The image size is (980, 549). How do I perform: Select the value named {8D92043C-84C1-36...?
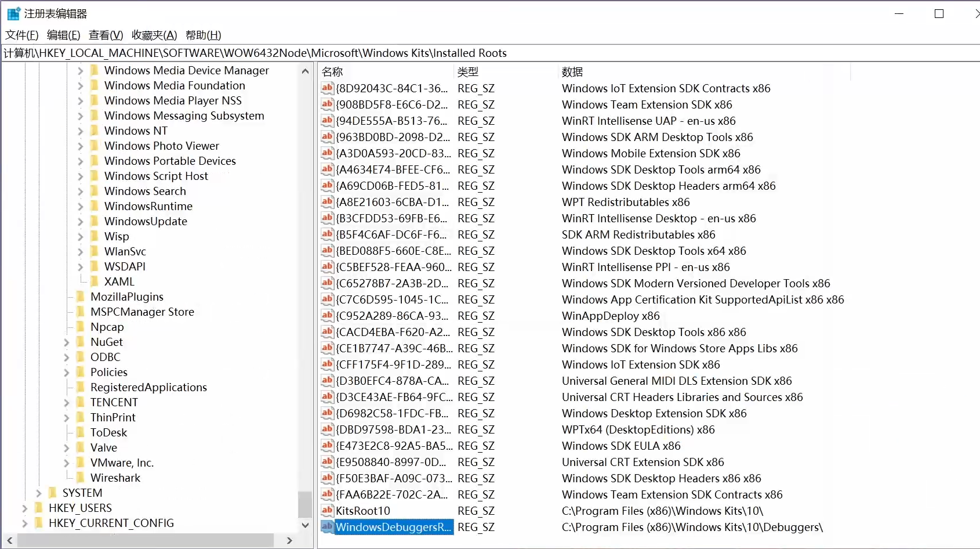pyautogui.click(x=392, y=89)
